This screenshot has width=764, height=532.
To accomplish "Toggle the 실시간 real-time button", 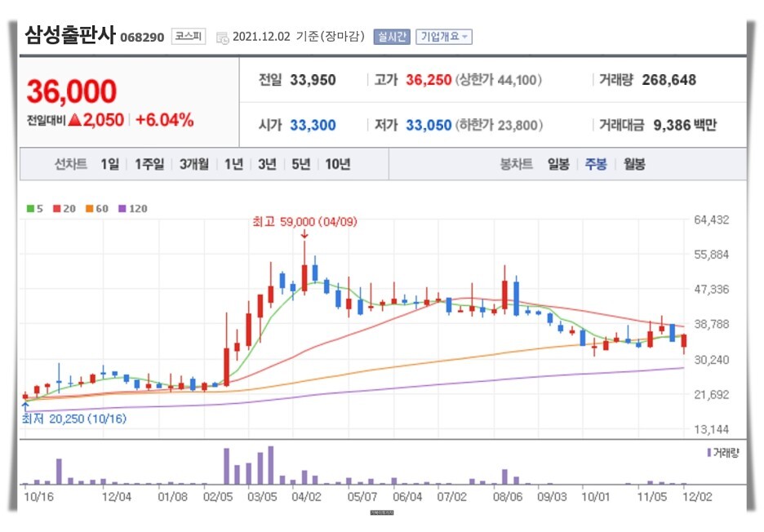I will point(392,37).
